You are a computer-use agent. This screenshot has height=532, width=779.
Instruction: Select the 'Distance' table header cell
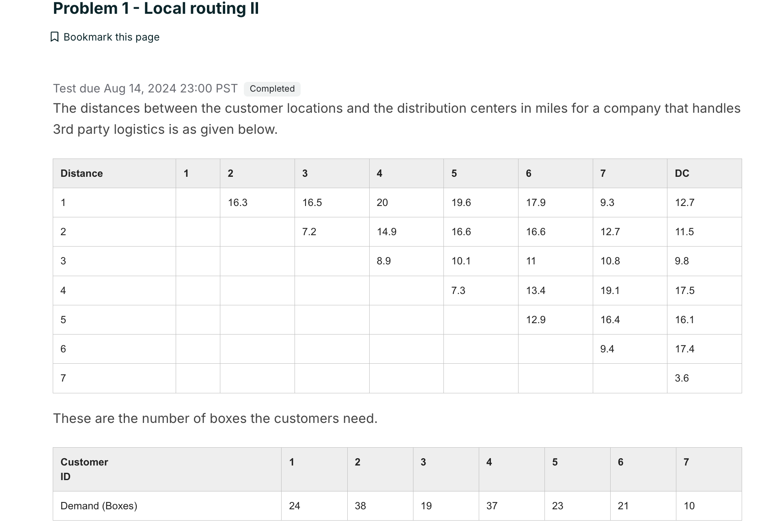coord(81,173)
